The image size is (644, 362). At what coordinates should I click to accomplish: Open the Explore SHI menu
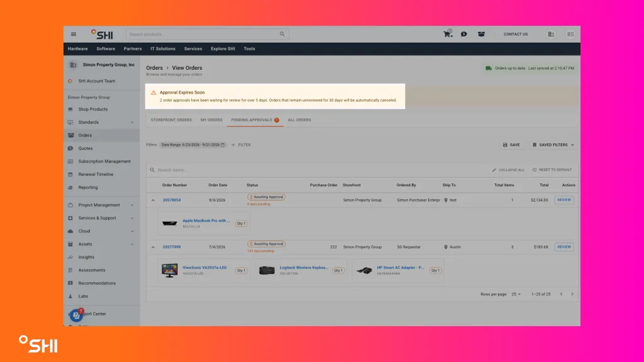(x=223, y=49)
